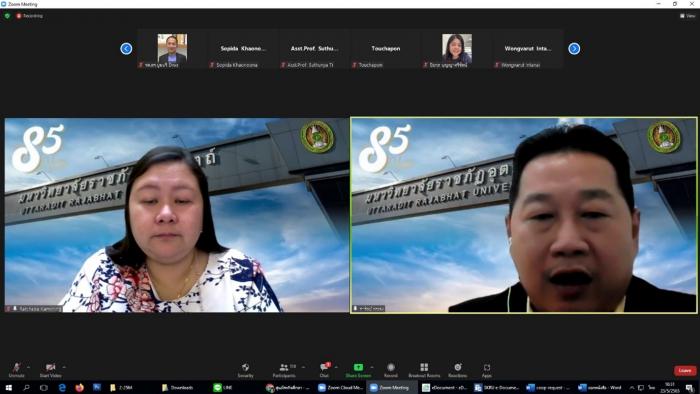The width and height of the screenshot is (700, 394).
Task: Show hidden system tray icons chevron
Action: [x=632, y=388]
